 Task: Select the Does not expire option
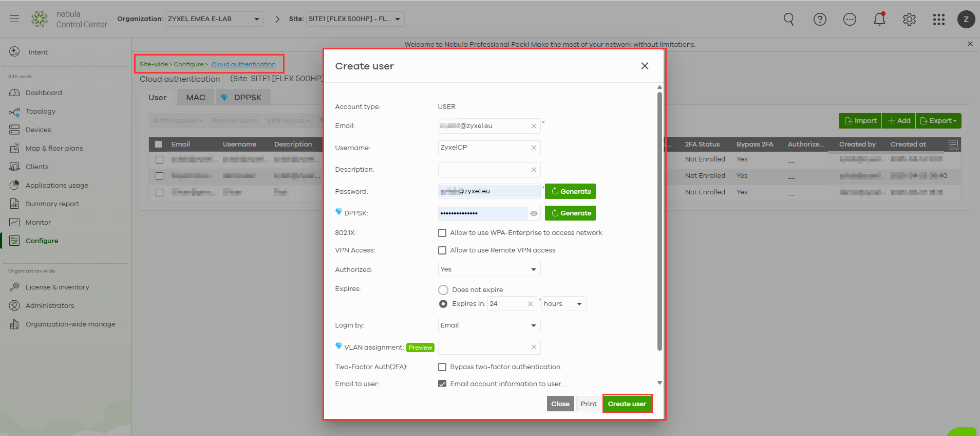[x=443, y=290]
